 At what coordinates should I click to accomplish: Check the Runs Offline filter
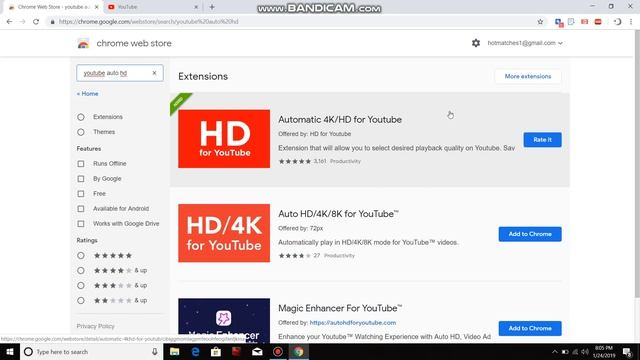click(81, 164)
